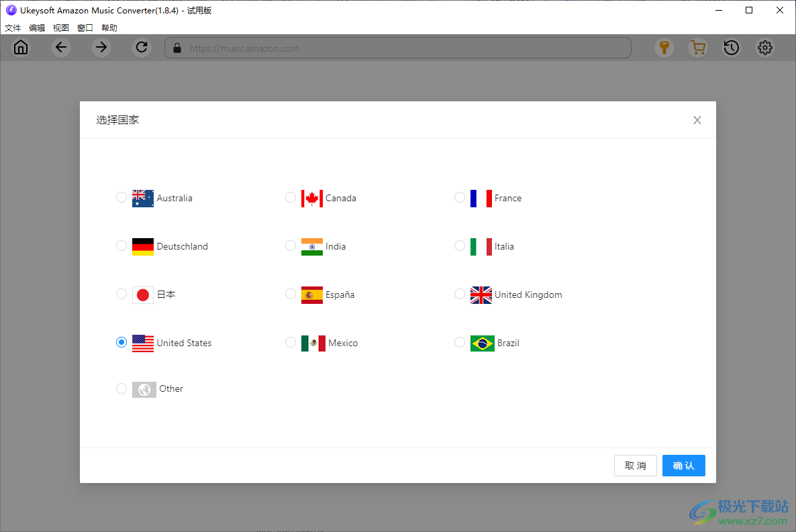Click the España country label
Screen dimensions: 796x532
pyautogui.click(x=340, y=295)
